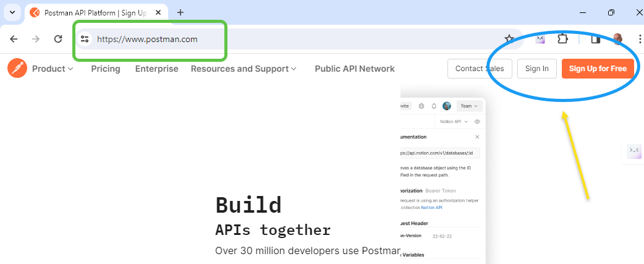Open a new tab with the plus button
This screenshot has height=264, width=644.
[180, 12]
